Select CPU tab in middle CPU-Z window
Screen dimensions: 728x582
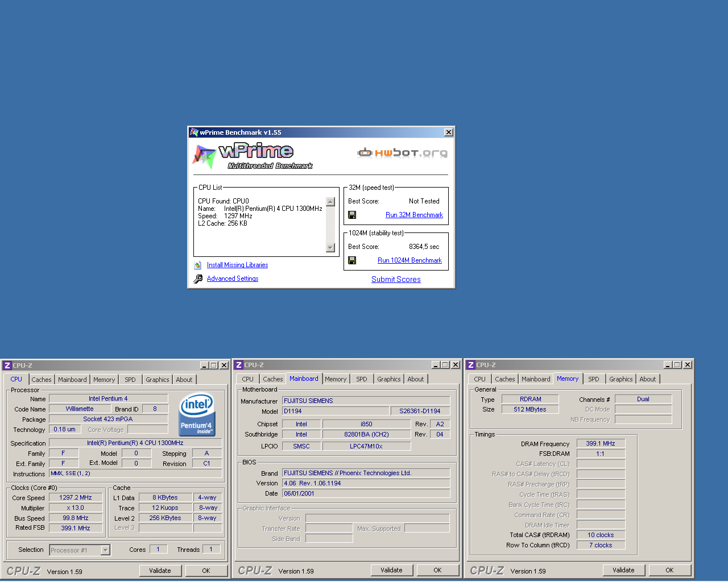pos(248,379)
